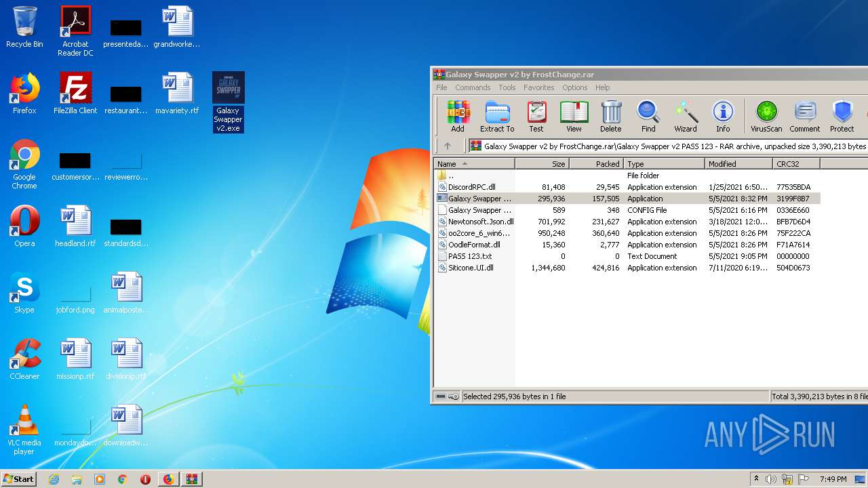Select Acrobat Reader DC shortcut

tap(75, 31)
